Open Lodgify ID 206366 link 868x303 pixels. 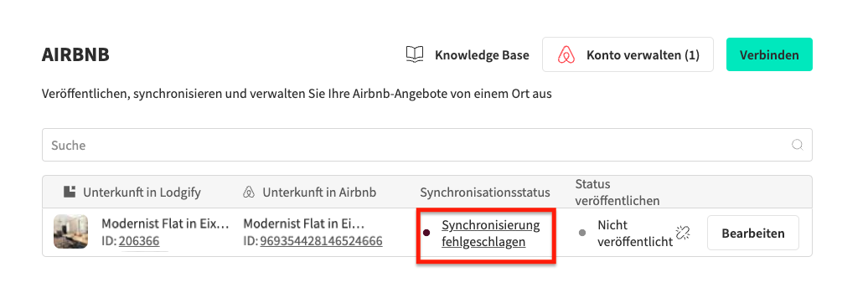click(x=143, y=242)
